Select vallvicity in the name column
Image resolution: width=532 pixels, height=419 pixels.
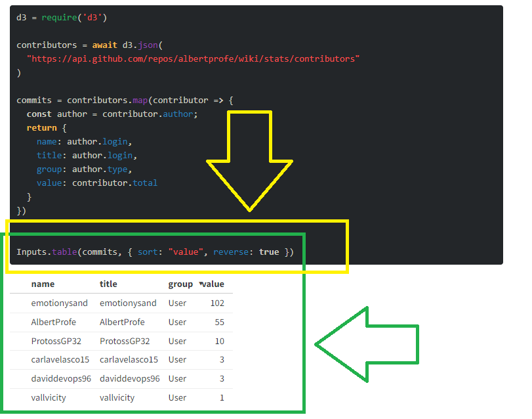49,397
